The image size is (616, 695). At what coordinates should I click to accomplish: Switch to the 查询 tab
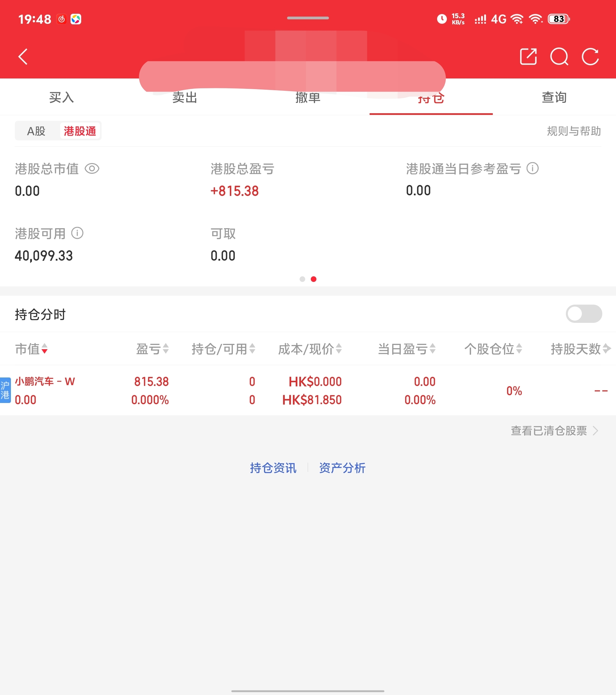554,98
